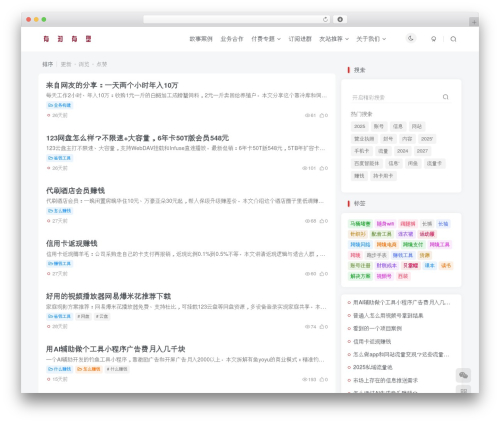
Task: Sort posts by 浏览
Action: click(x=84, y=64)
